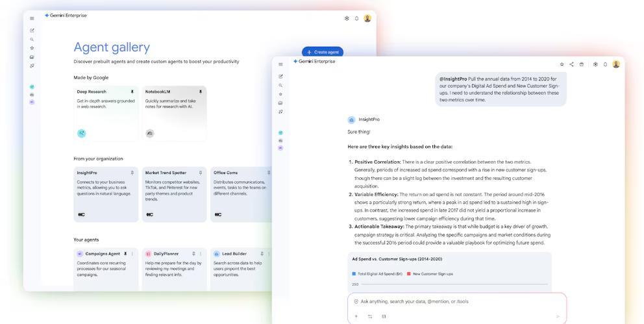Open the Campaigns Agent three-dot options menu
This screenshot has width=644, height=324.
132,254
